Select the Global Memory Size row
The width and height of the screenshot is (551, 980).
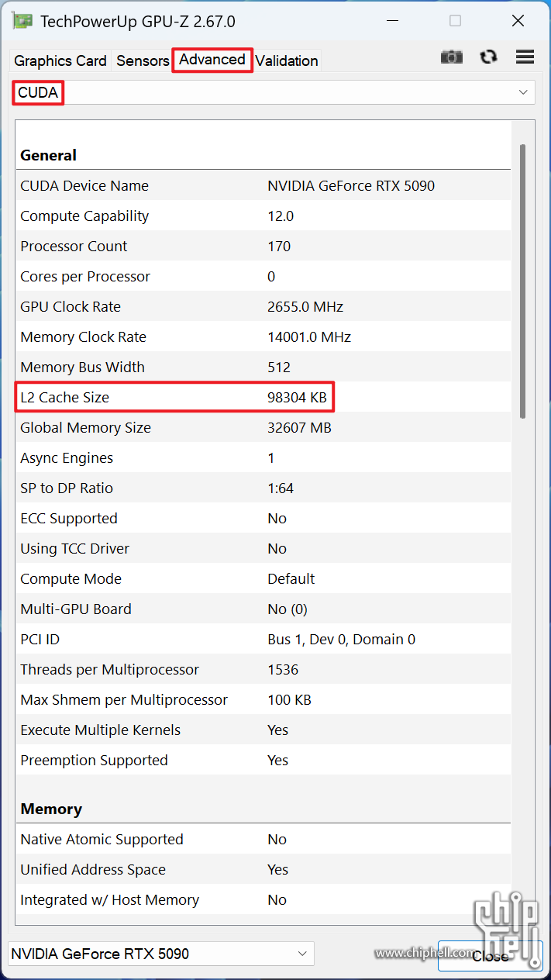[264, 428]
